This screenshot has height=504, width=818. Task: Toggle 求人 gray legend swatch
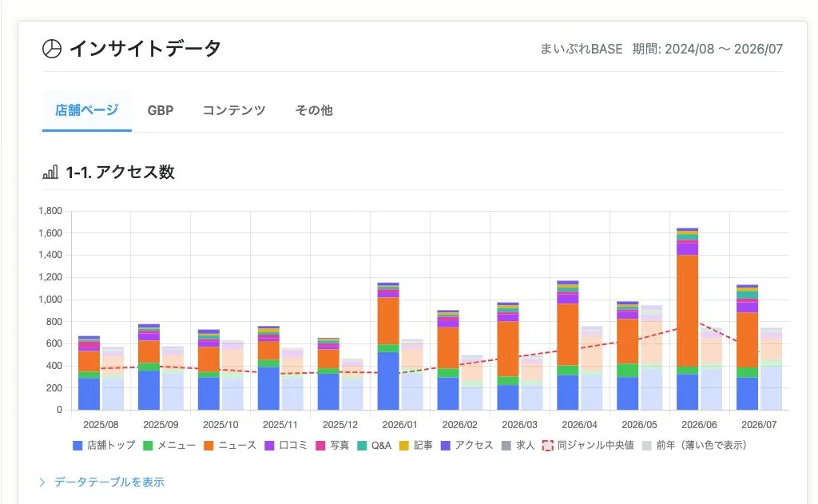point(506,446)
